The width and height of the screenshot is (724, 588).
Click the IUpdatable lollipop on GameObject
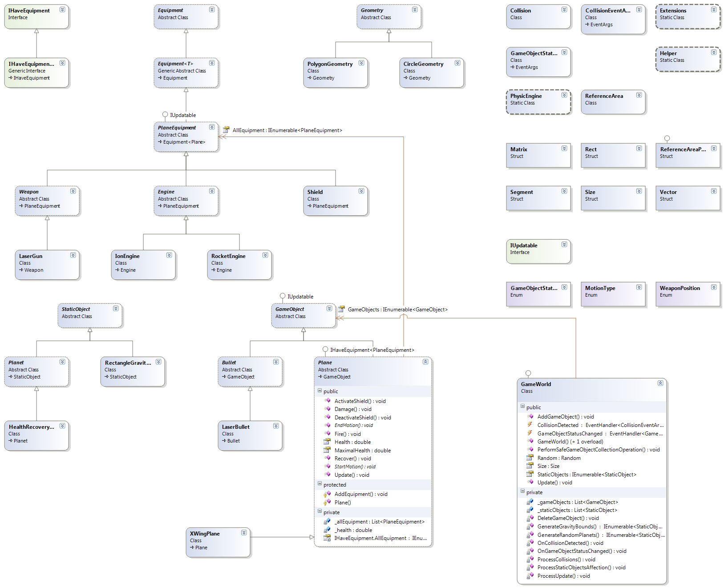pyautogui.click(x=283, y=296)
